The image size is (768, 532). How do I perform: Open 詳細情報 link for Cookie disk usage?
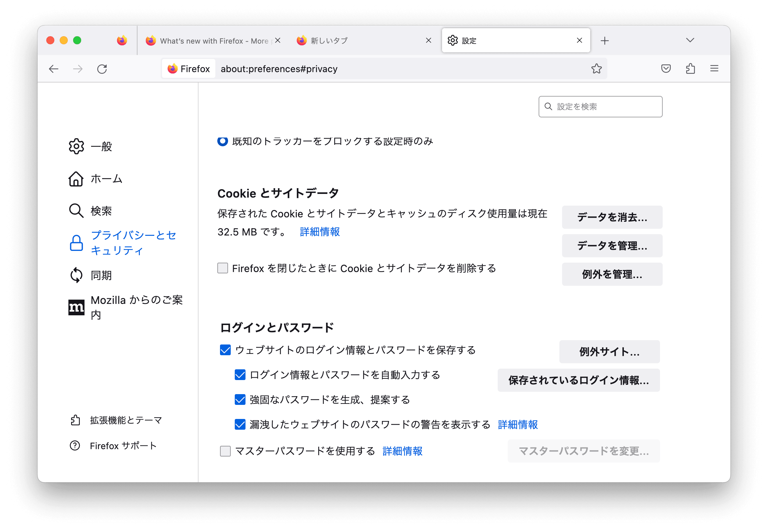pos(320,232)
